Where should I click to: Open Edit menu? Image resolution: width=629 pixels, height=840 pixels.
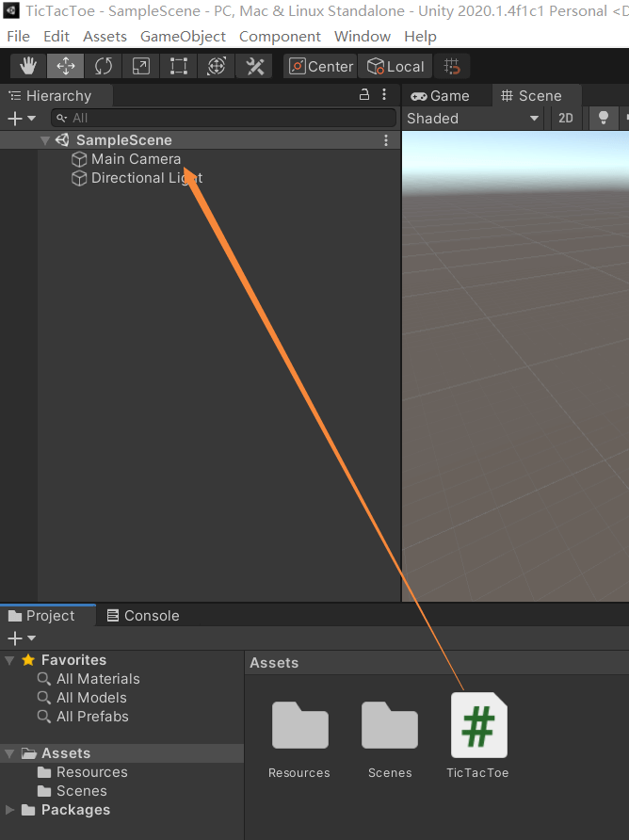coord(56,37)
